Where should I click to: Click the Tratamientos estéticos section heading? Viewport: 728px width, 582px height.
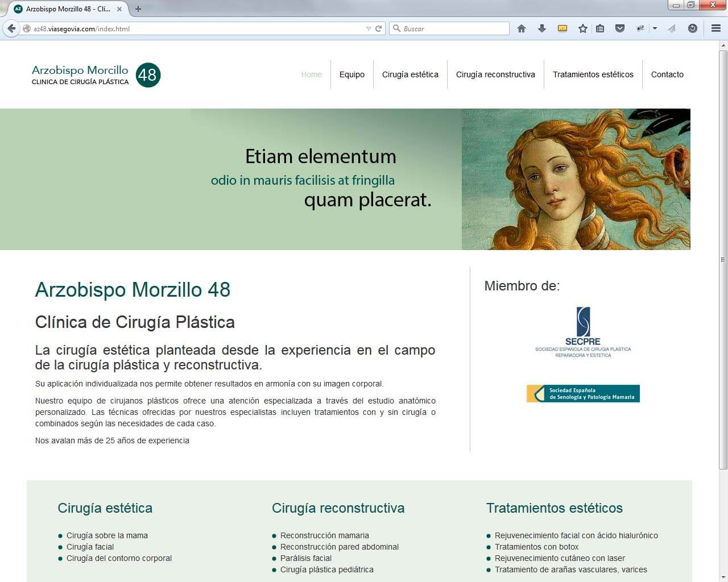tap(555, 508)
